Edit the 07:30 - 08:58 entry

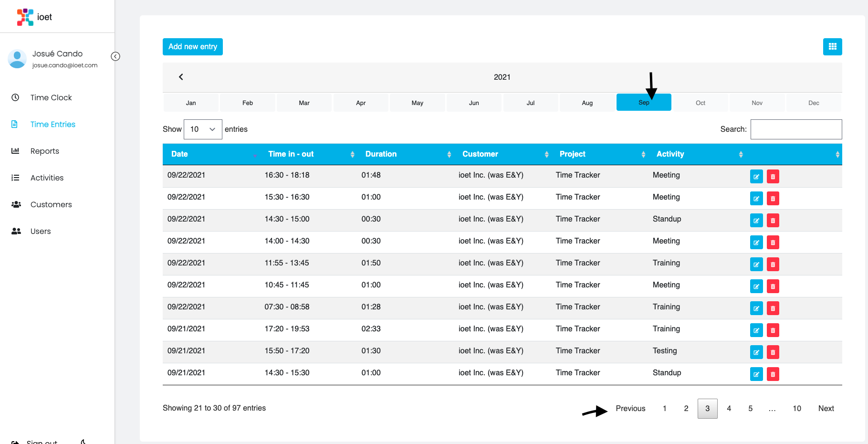[756, 308]
